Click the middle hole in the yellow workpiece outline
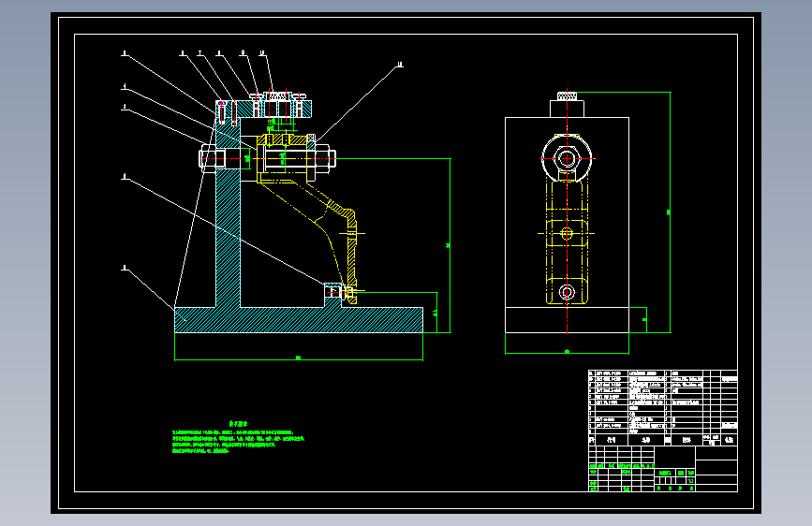Viewport: 812px width, 526px height. [x=567, y=233]
